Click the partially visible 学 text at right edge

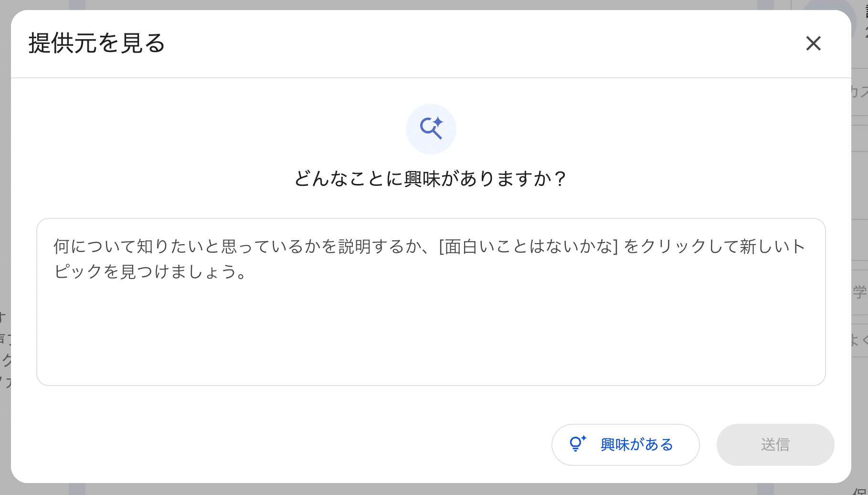tap(860, 292)
